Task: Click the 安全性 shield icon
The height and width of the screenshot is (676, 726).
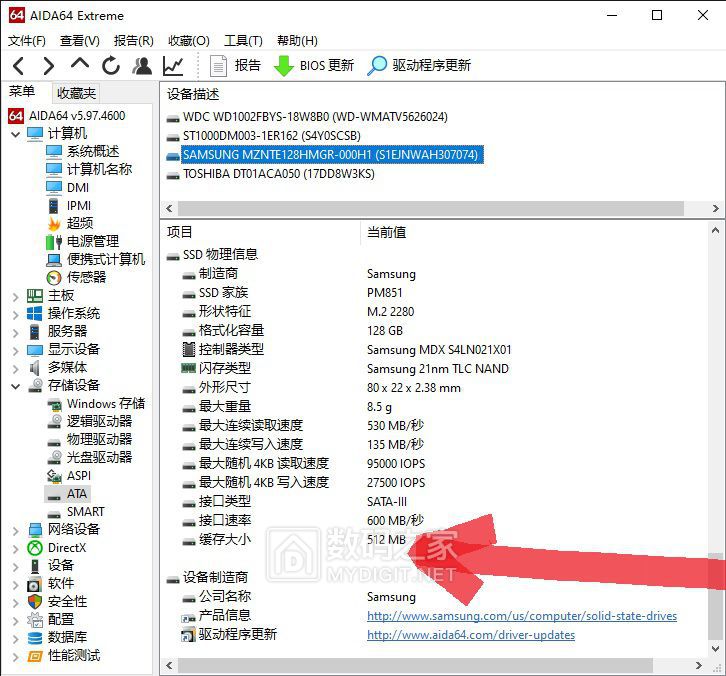Action: pyautogui.click(x=35, y=602)
